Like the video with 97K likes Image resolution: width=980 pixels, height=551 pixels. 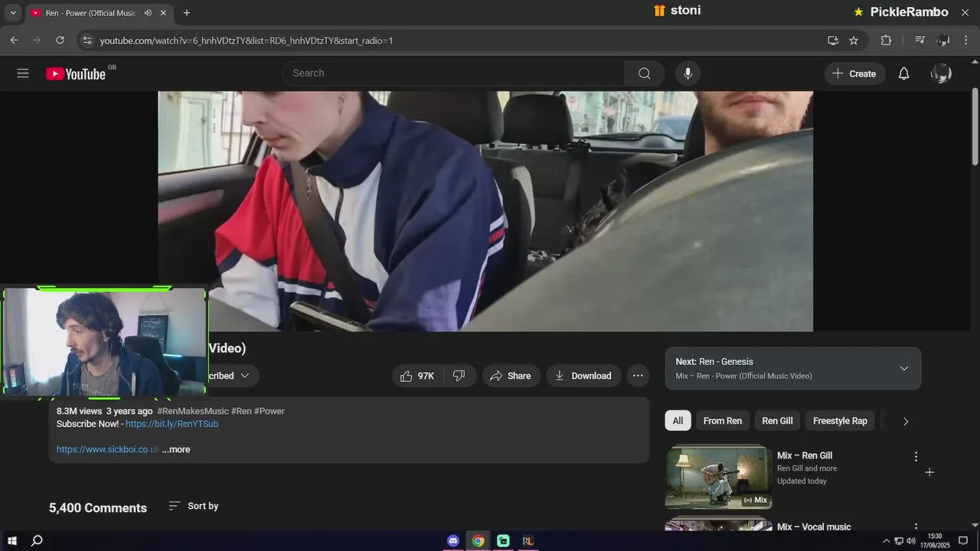point(416,376)
